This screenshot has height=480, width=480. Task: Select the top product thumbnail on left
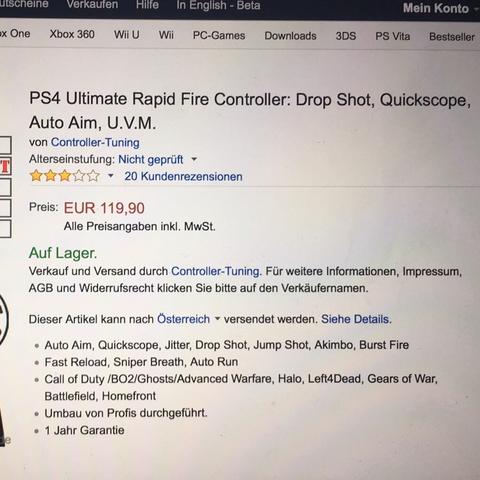pos(5,145)
